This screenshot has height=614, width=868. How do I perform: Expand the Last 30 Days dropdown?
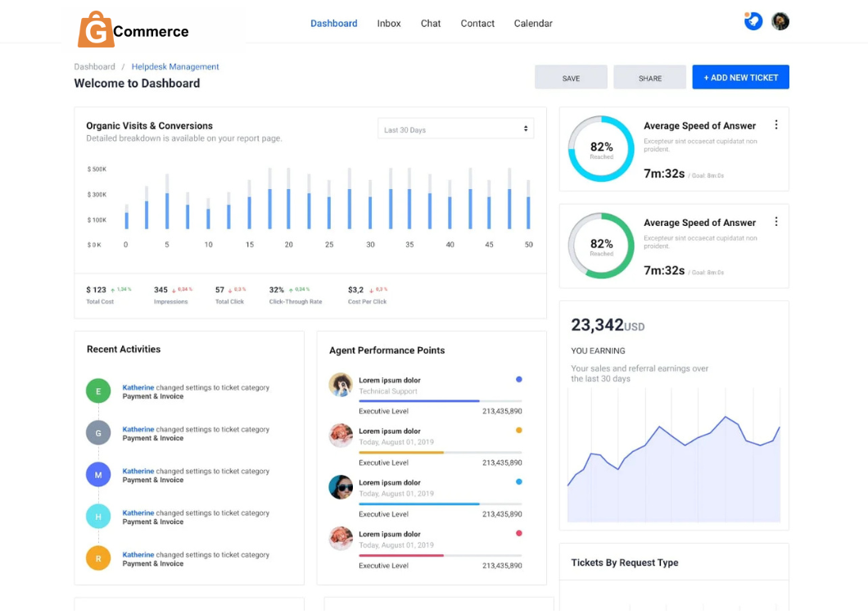pyautogui.click(x=455, y=129)
